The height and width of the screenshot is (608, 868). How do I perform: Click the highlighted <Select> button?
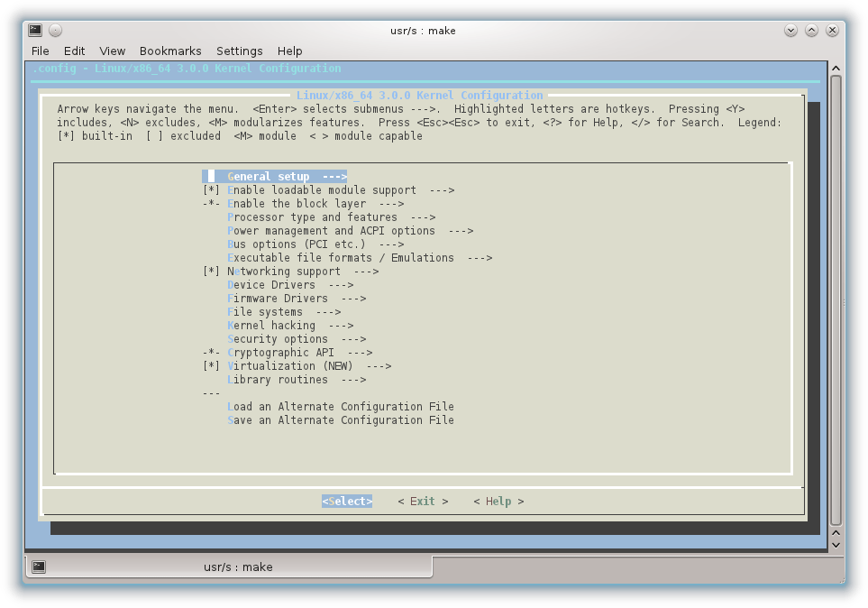pyautogui.click(x=347, y=501)
